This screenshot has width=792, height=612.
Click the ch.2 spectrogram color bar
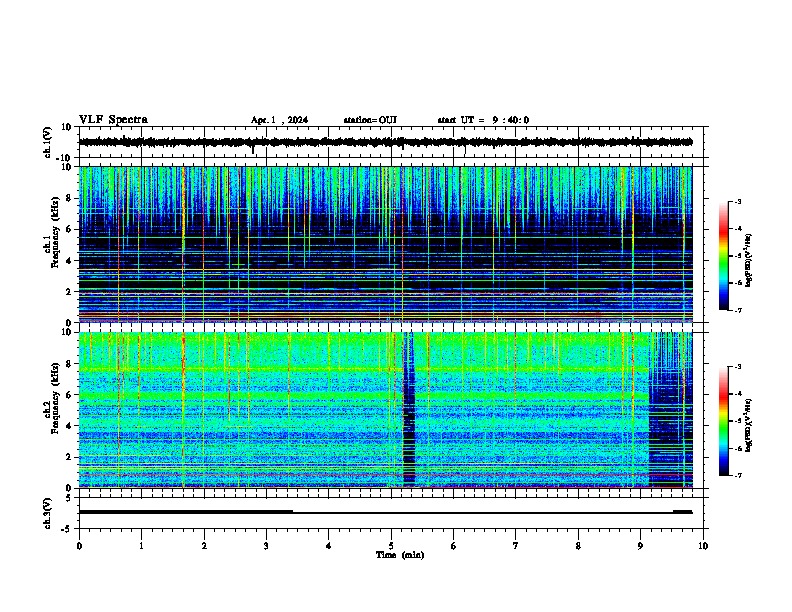(x=724, y=421)
